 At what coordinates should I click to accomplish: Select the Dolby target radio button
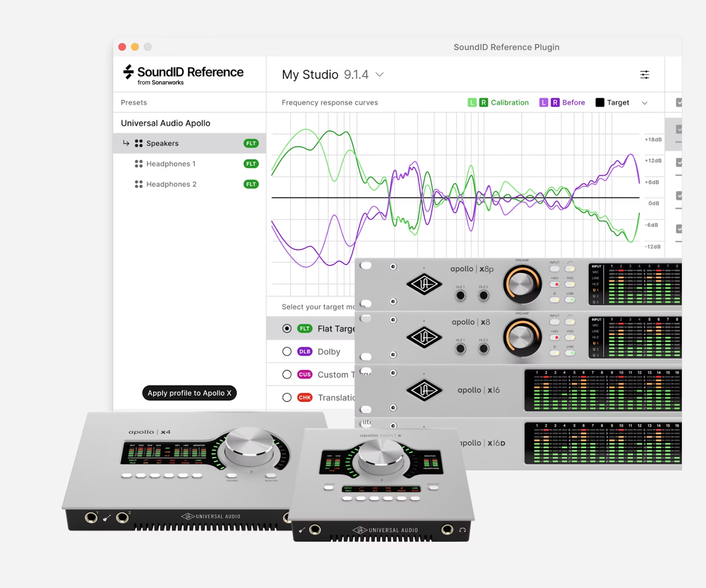pos(287,351)
